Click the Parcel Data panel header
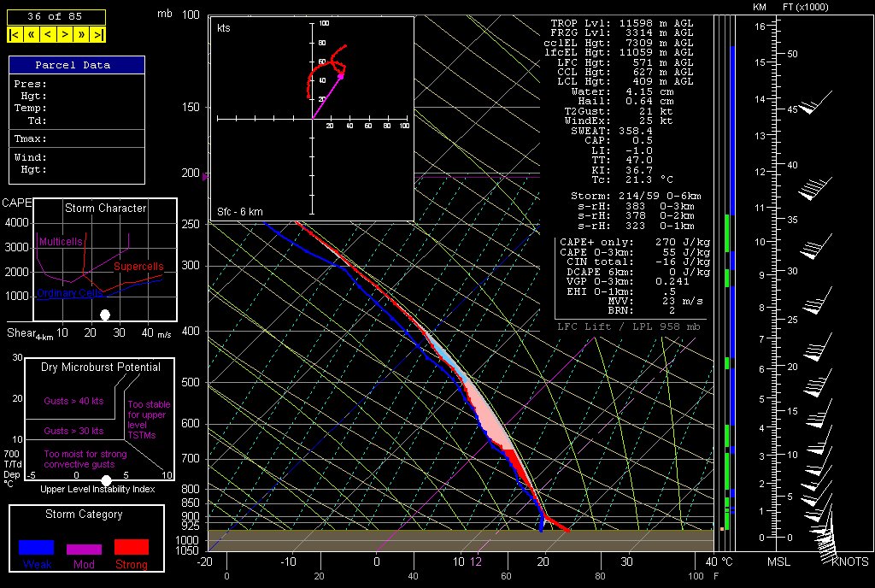 click(77, 65)
